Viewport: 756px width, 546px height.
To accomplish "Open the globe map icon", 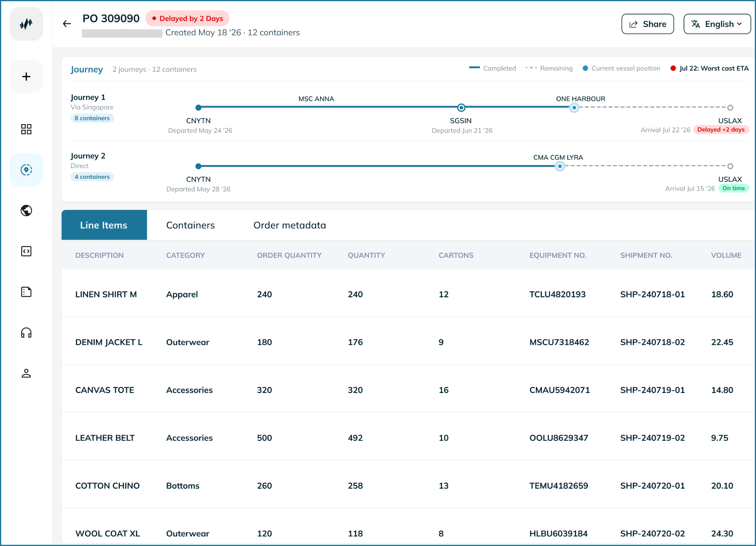I will click(x=26, y=211).
